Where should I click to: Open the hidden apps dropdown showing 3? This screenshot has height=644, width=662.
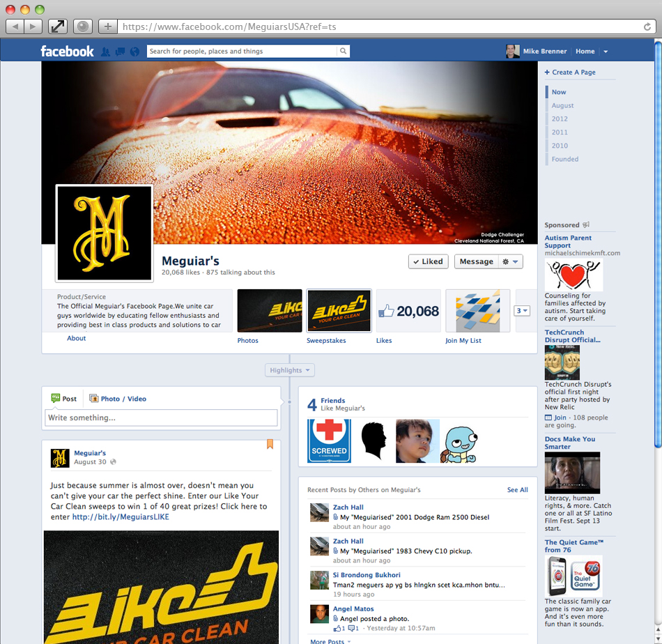tap(522, 310)
